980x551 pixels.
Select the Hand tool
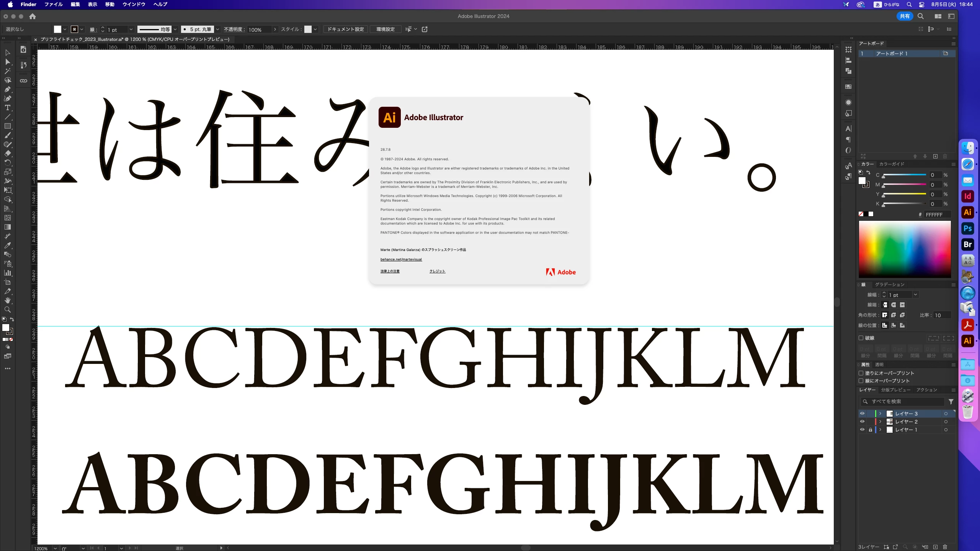[x=7, y=300]
